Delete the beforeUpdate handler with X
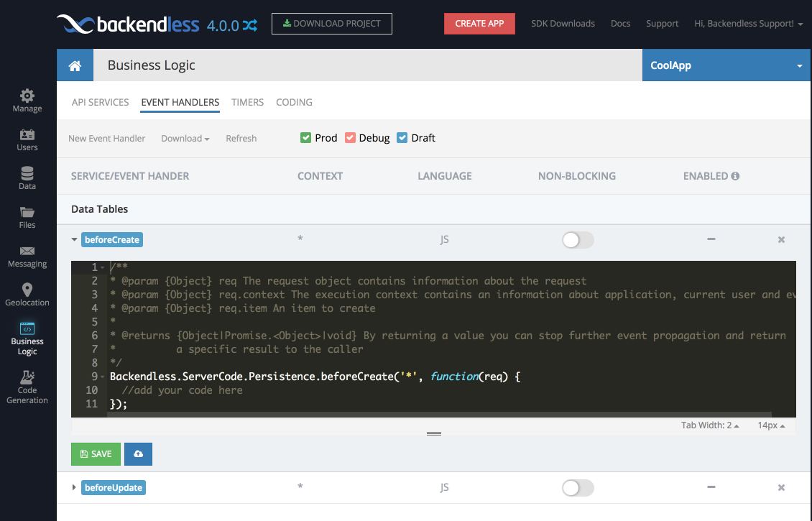 point(781,488)
